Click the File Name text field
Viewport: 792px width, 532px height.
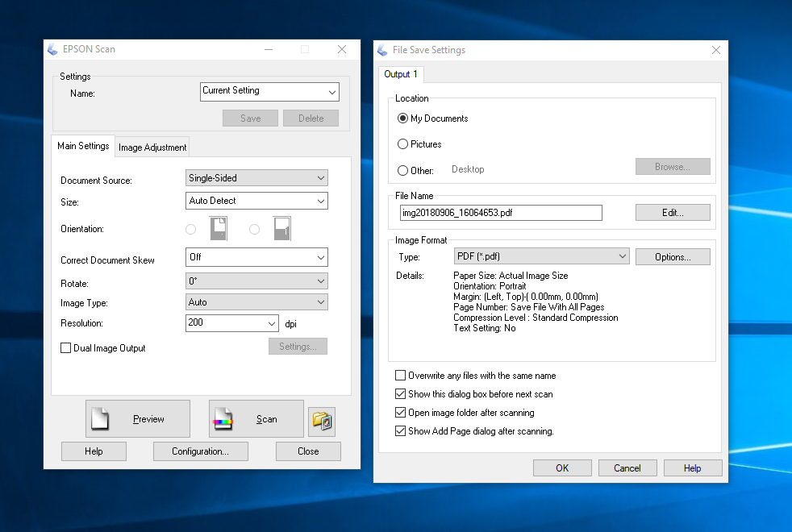(501, 213)
